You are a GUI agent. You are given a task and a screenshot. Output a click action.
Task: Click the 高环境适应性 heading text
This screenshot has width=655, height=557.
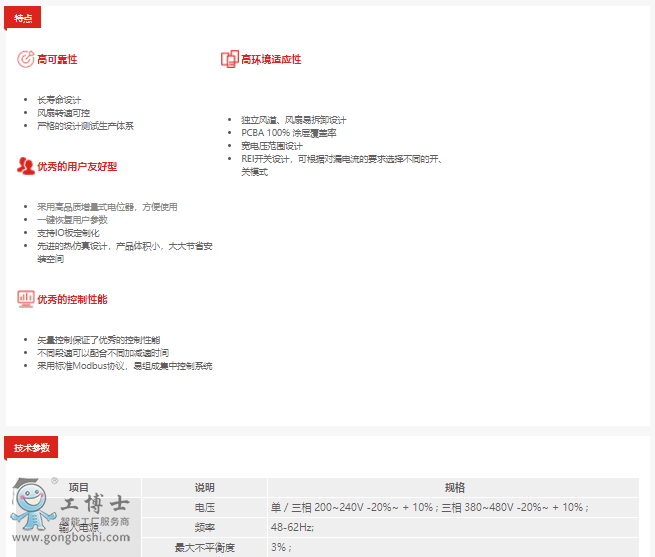point(271,60)
